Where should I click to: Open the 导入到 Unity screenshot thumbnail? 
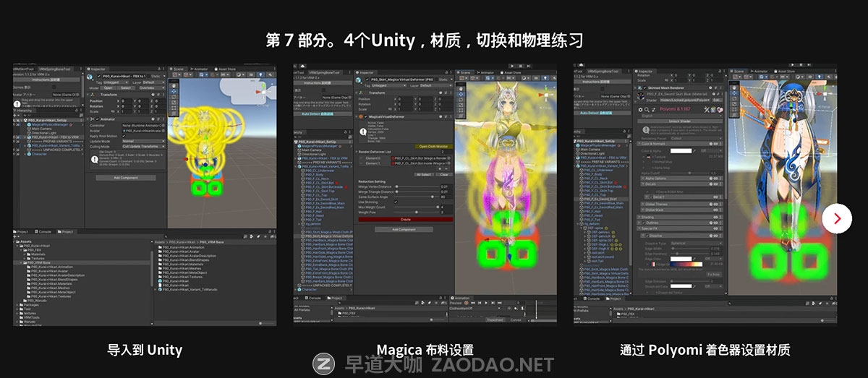click(144, 194)
